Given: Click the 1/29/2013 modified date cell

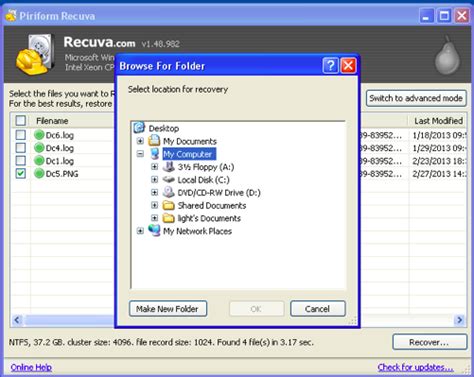Looking at the screenshot, I should pos(439,148).
